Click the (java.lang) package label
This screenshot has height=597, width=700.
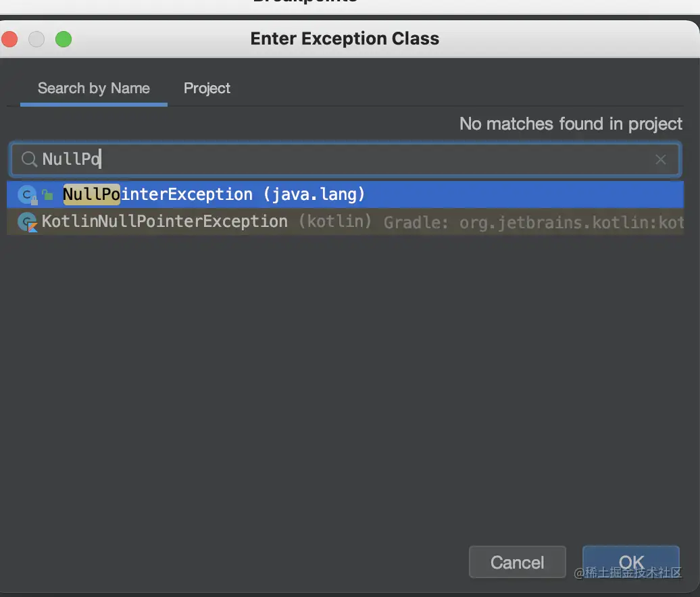(314, 195)
